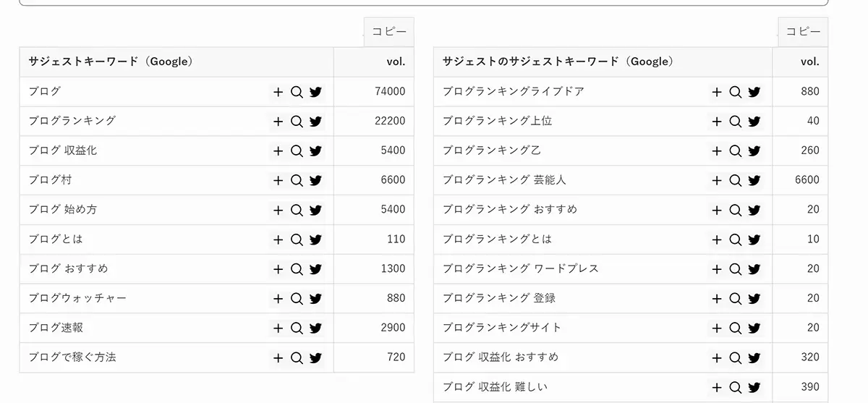The width and height of the screenshot is (868, 403).
Task: Search the keyword ブログ 始め方 via magnifier
Action: [x=297, y=211]
